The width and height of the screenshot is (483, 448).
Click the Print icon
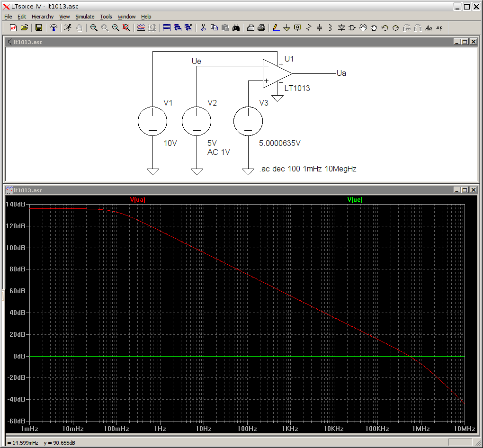pyautogui.click(x=261, y=28)
